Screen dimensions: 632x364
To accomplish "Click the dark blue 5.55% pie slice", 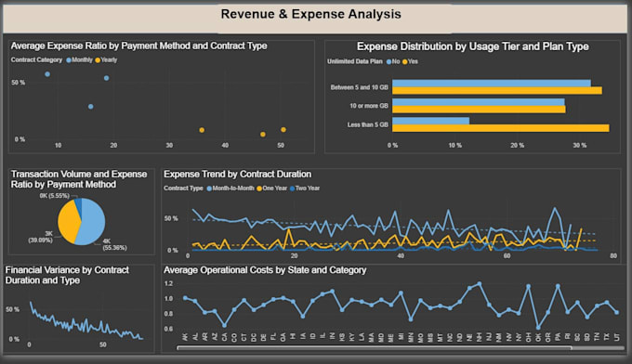I will pos(79,204).
